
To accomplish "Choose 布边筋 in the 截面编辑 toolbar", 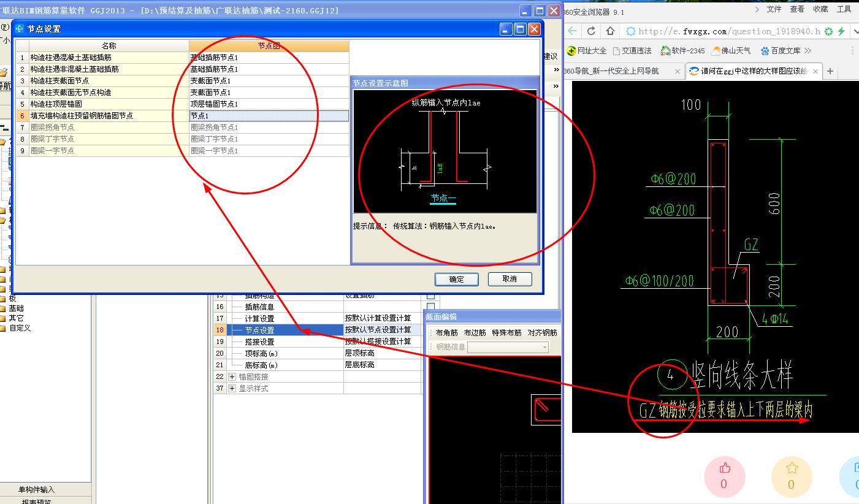I will click(475, 333).
